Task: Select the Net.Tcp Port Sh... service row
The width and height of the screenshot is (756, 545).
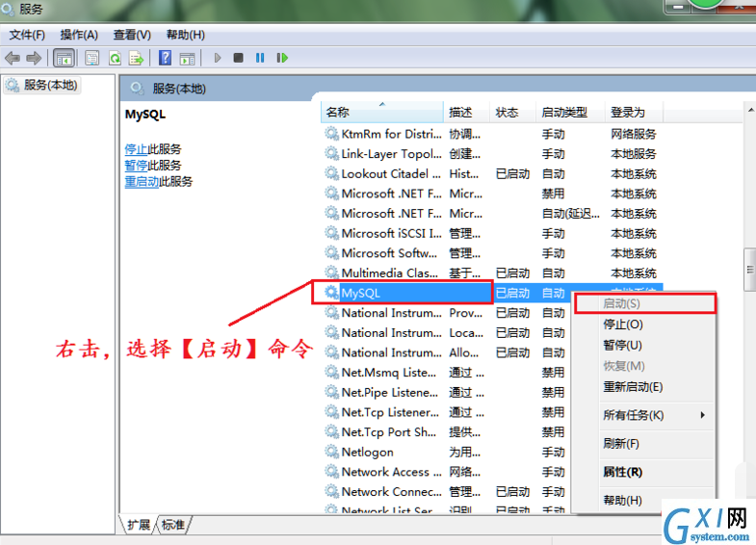Action: (446, 432)
